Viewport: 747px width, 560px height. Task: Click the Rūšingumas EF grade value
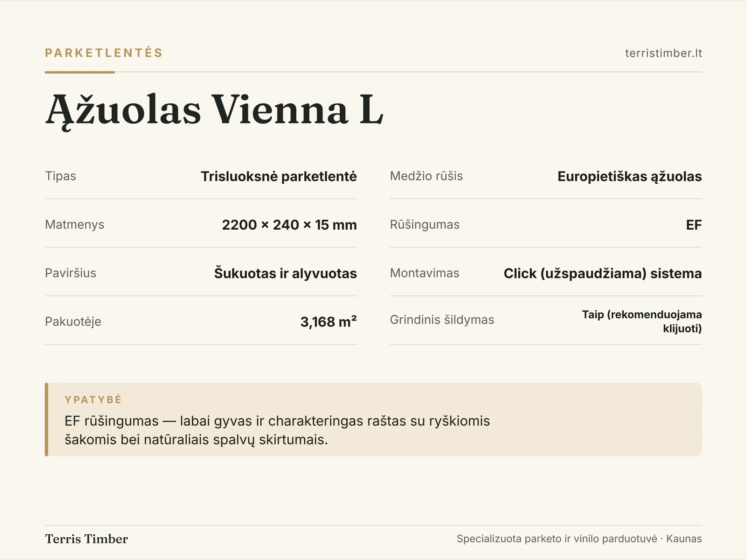[694, 225]
